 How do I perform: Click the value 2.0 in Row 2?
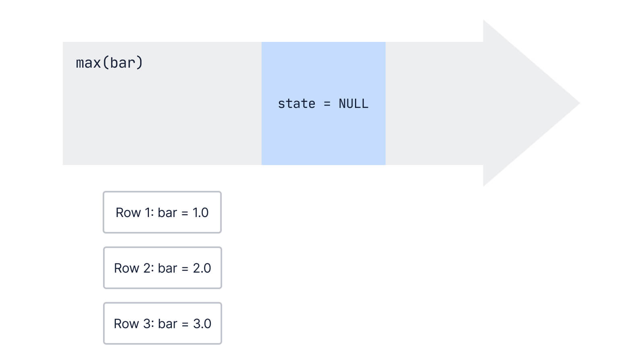pyautogui.click(x=202, y=268)
